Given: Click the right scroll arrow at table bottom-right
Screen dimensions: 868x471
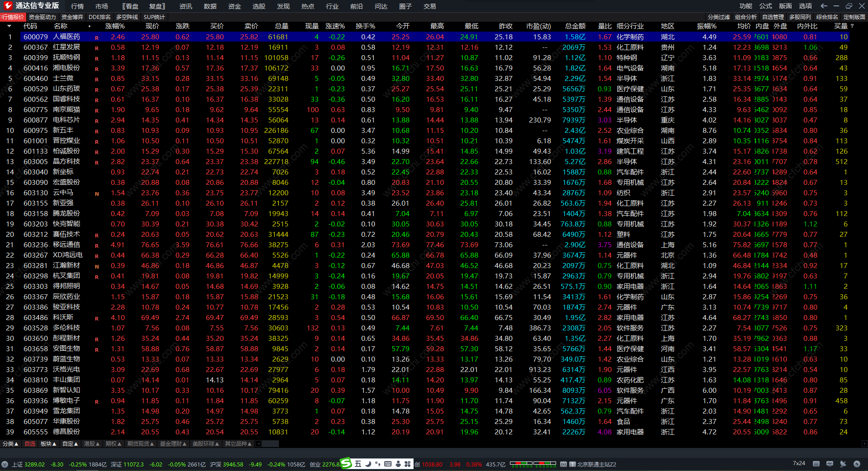Looking at the screenshot, I should [x=864, y=444].
